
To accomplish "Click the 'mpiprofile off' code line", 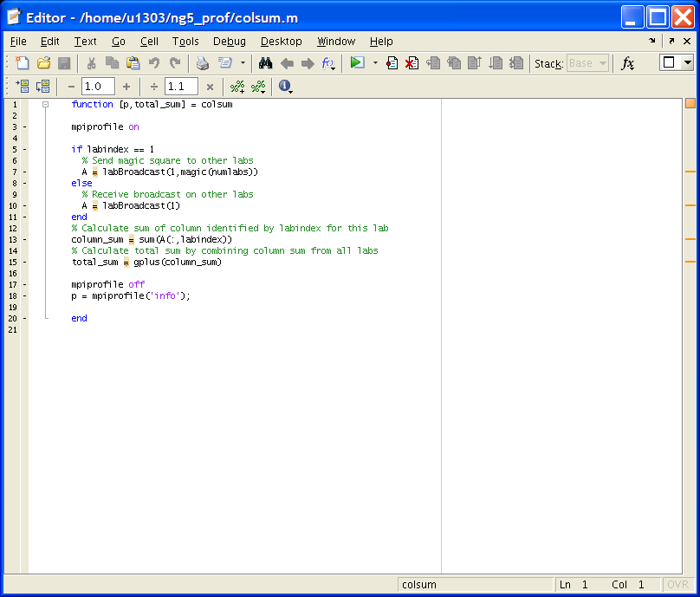I will pyautogui.click(x=107, y=284).
